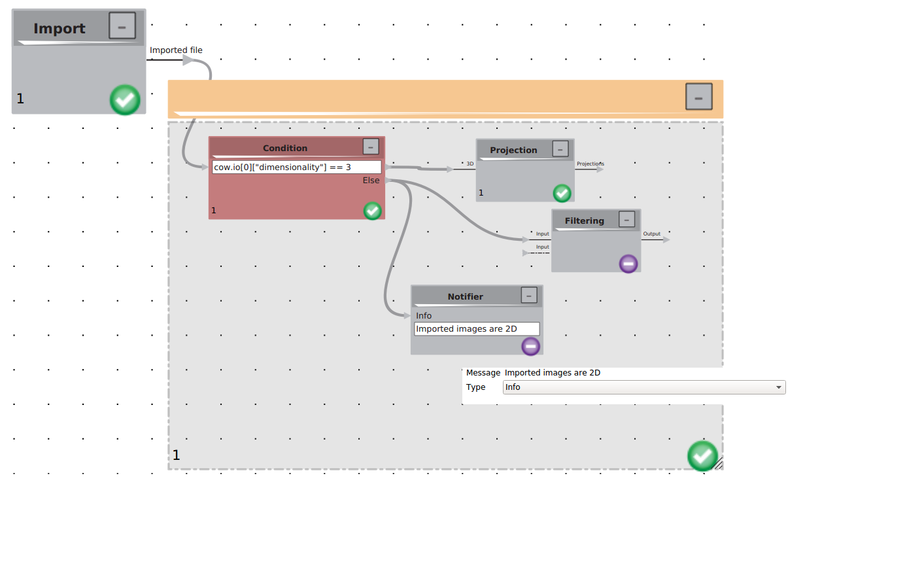Click the green checkmark on Condition node

373,211
